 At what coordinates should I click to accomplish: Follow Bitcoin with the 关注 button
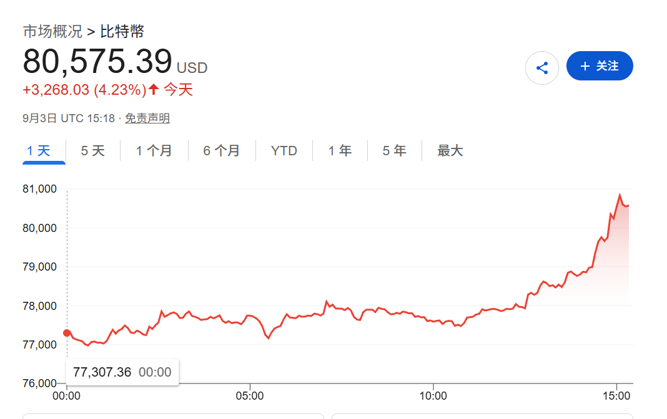[x=599, y=66]
